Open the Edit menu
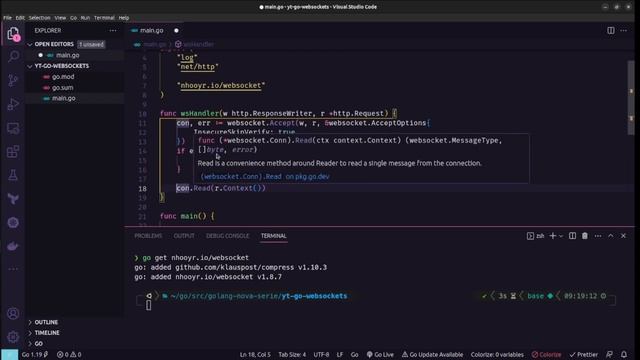This screenshot has height=360, width=640. coord(20,18)
